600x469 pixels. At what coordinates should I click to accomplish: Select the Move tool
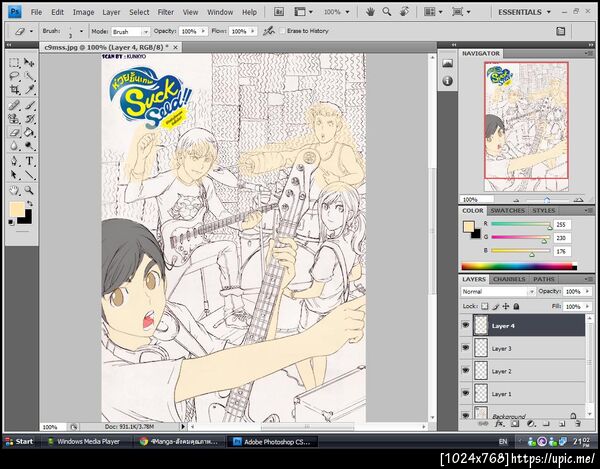29,62
